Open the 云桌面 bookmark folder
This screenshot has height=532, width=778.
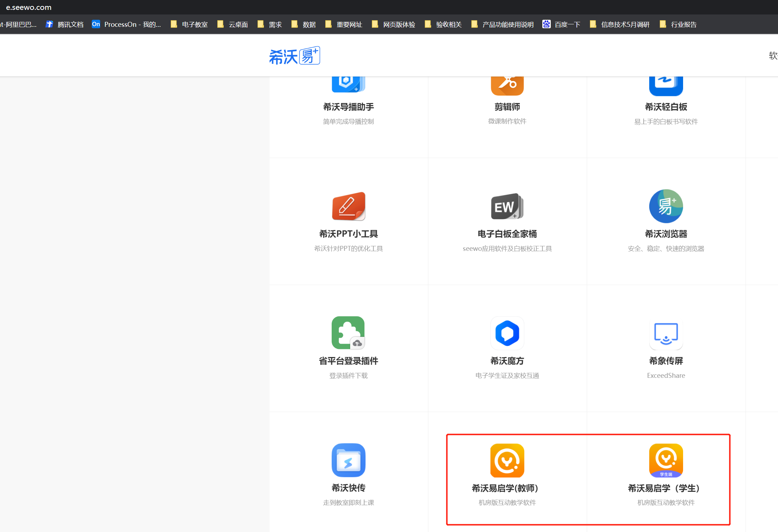233,24
